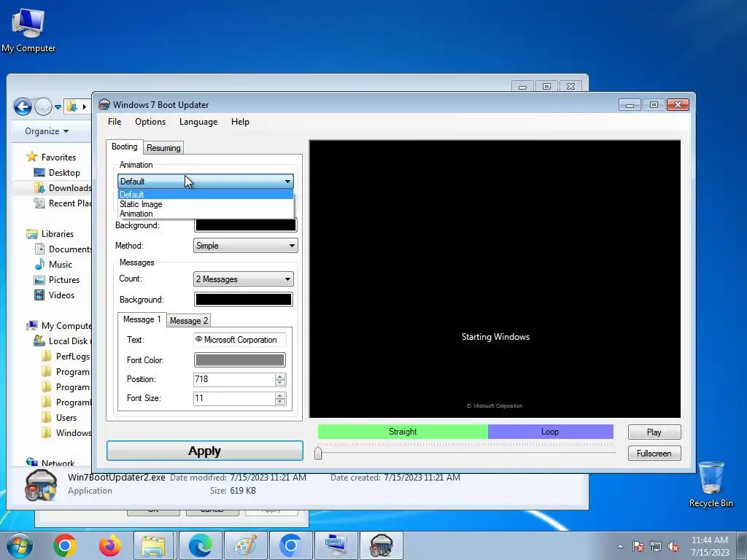Open the blue circle browser taskbar icon
Screen dimensions: 747x560
[x=290, y=545]
